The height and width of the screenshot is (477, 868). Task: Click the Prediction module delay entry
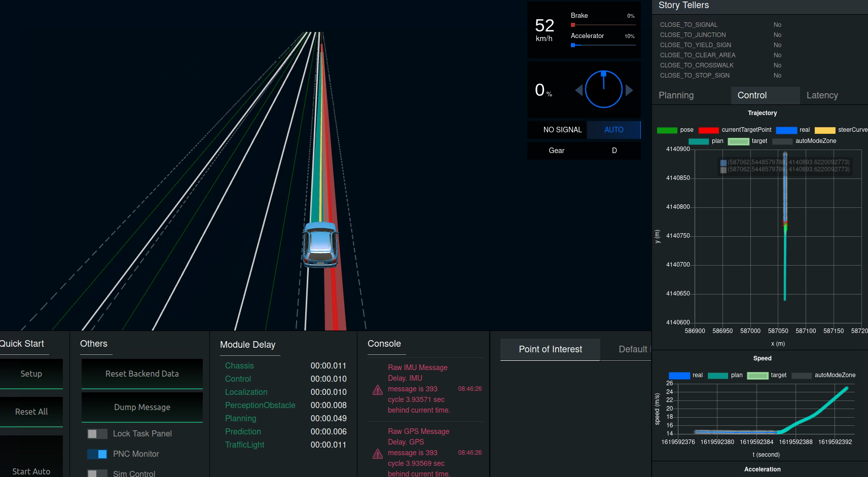click(x=285, y=432)
